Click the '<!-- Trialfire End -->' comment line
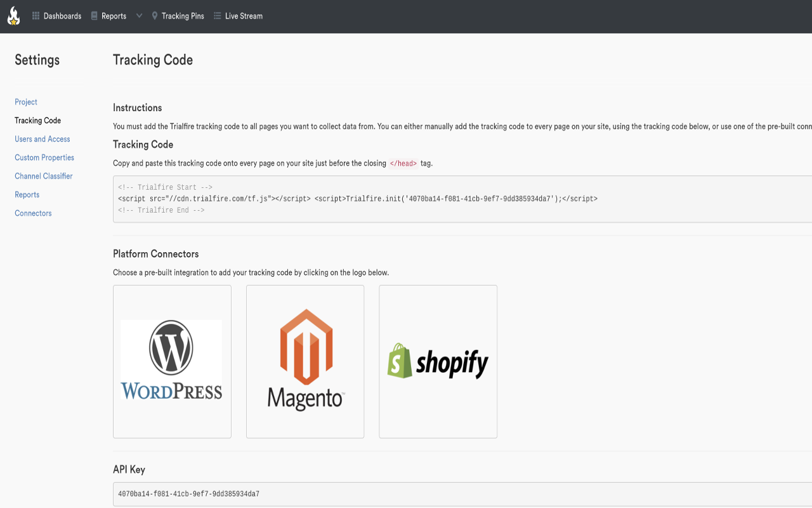 tap(161, 210)
